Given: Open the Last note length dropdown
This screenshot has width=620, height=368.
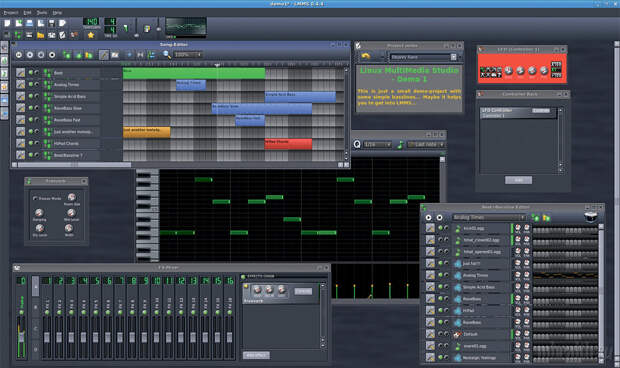Looking at the screenshot, I should [426, 144].
